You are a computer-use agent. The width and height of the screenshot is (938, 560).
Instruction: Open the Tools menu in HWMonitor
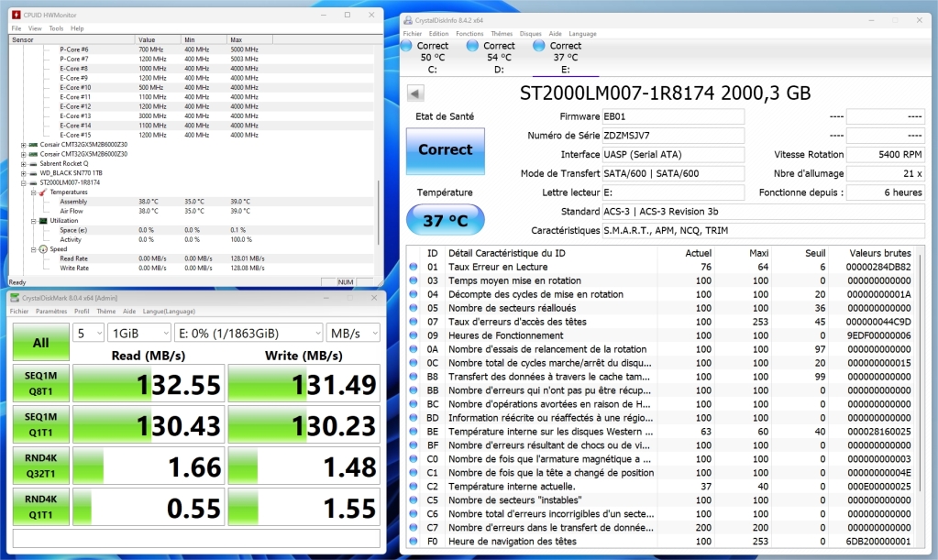coord(56,28)
